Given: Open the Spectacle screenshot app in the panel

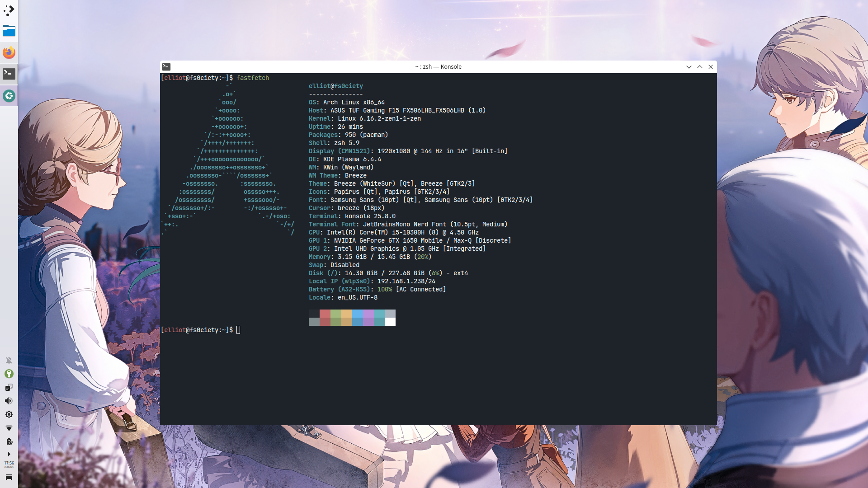Looking at the screenshot, I should [x=9, y=96].
